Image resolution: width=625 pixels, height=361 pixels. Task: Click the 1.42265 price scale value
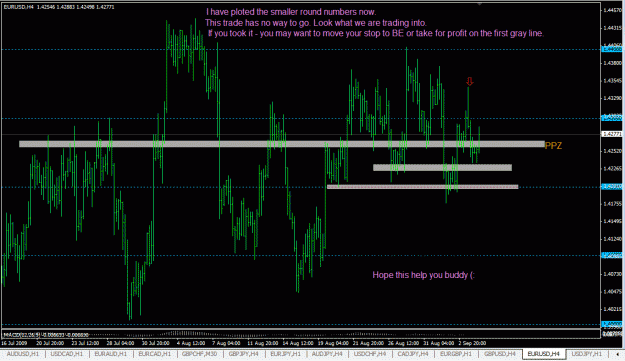(x=613, y=169)
